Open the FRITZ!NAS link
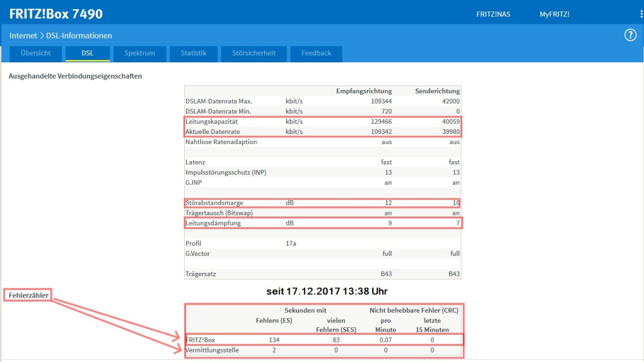The image size is (644, 362). [493, 14]
